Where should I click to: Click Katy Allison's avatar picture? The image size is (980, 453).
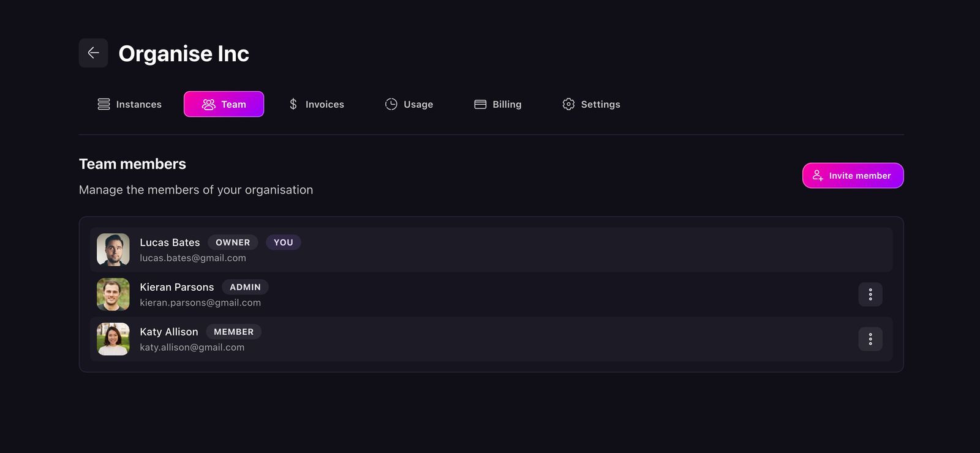pyautogui.click(x=113, y=339)
